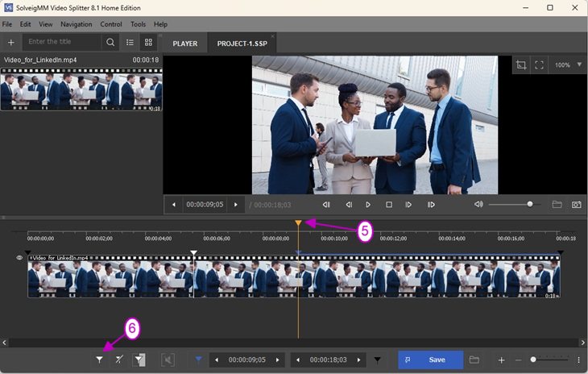Add a media file with the plus icon
Viewport: 588px width, 374px height.
click(x=10, y=42)
